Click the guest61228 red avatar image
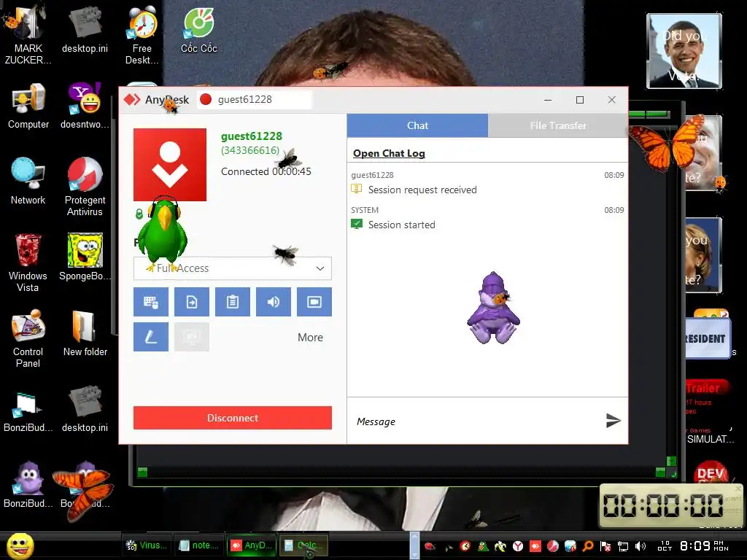 point(169,165)
